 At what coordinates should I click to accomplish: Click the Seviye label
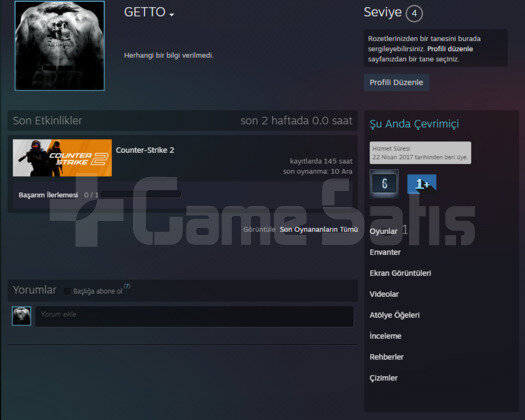click(x=383, y=12)
